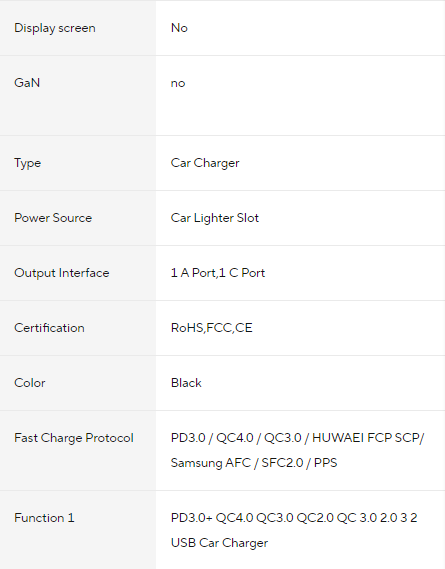This screenshot has height=569, width=445.
Task: Click the Color row label
Action: (x=30, y=383)
